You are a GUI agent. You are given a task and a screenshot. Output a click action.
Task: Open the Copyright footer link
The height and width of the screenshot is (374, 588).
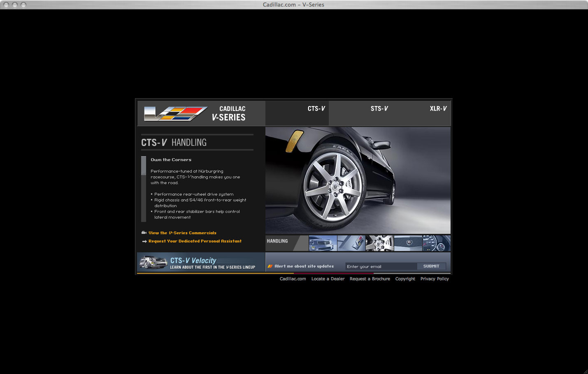(x=405, y=279)
